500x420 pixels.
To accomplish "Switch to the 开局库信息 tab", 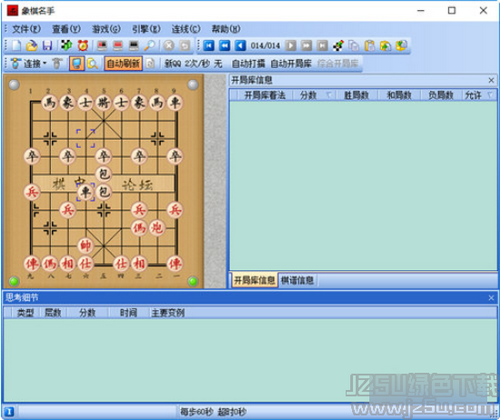I will [x=254, y=280].
